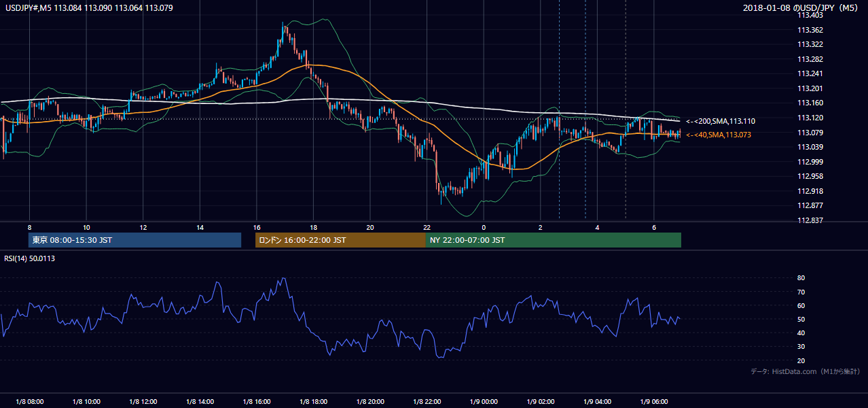Click the 1/8 10:00 date axis label

pyautogui.click(x=86, y=402)
